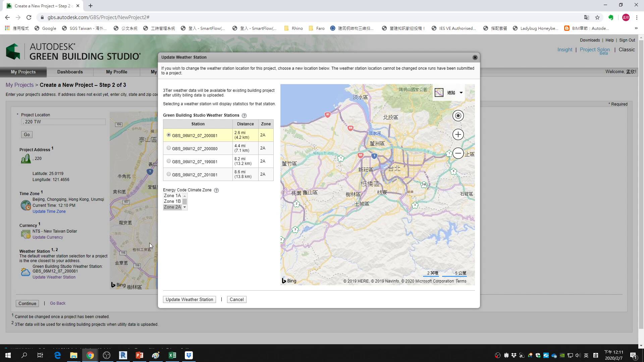Viewport: 644px width, 362px height.
Task: Click the Update Weather Station button
Action: [x=189, y=299]
